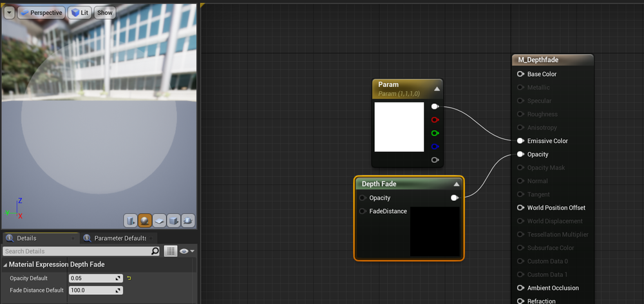Click the World Position Offset input pin

(520, 208)
